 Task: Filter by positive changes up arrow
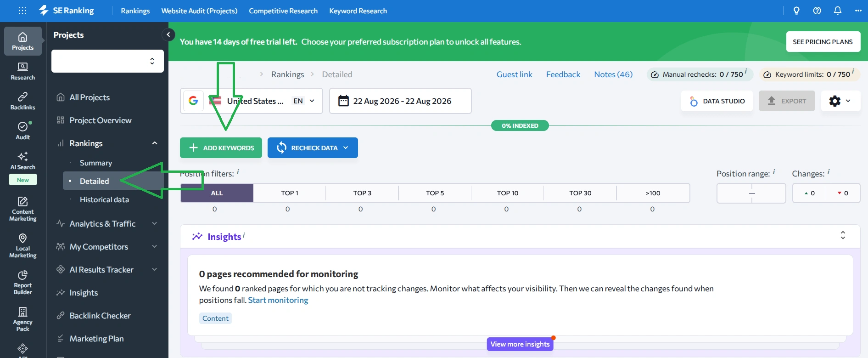(809, 193)
